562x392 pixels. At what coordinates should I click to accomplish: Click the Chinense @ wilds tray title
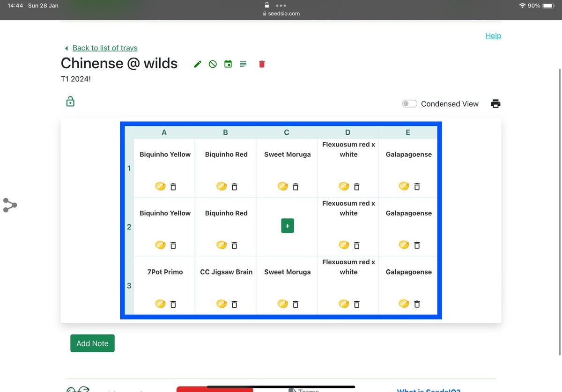tap(119, 63)
